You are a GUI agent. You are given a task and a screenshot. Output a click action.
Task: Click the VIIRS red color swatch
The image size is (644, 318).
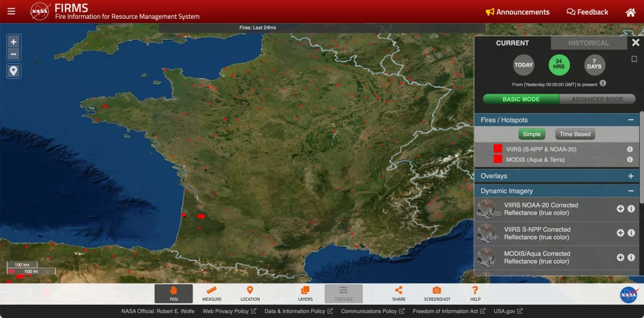coord(498,149)
